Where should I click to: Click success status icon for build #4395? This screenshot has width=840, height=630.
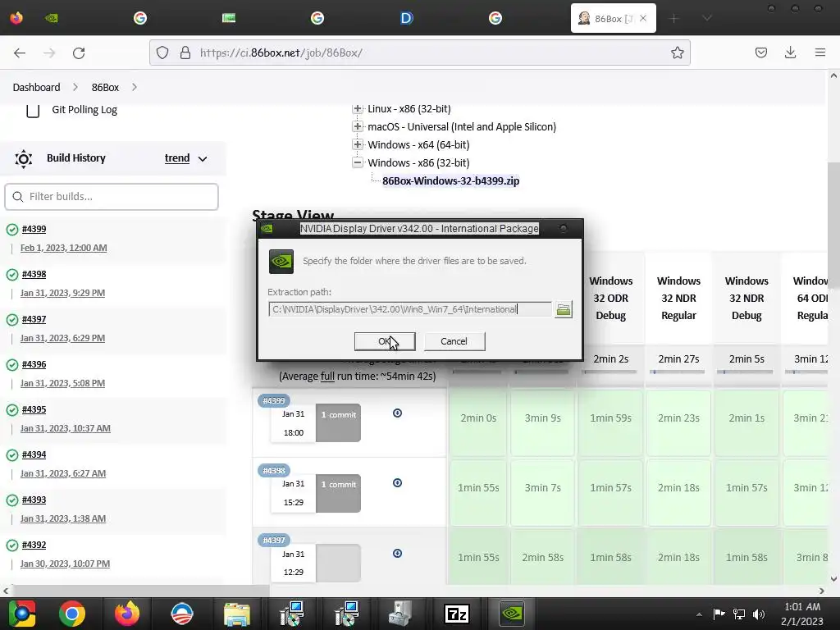[11, 410]
